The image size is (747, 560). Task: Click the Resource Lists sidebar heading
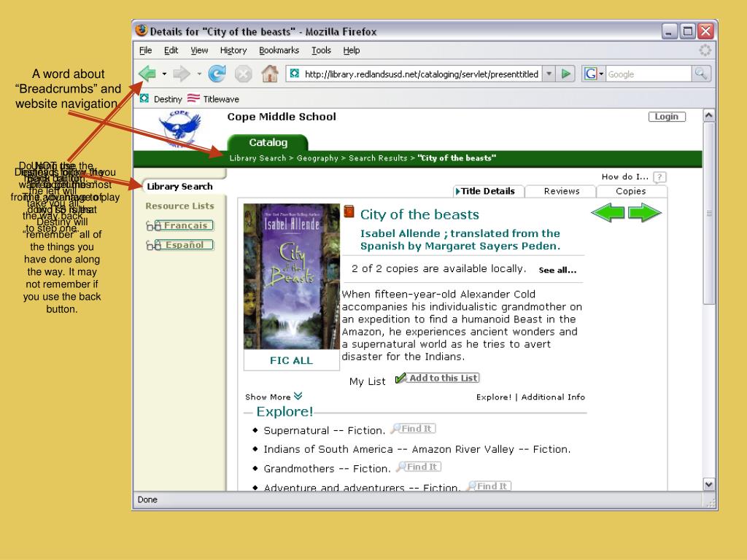tap(179, 206)
